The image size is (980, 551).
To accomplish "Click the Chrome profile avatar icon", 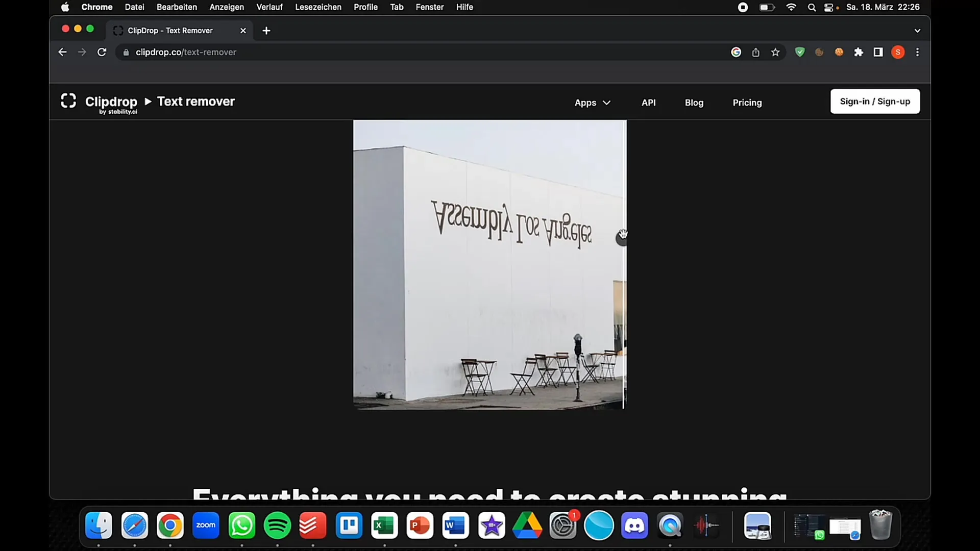I will [898, 52].
